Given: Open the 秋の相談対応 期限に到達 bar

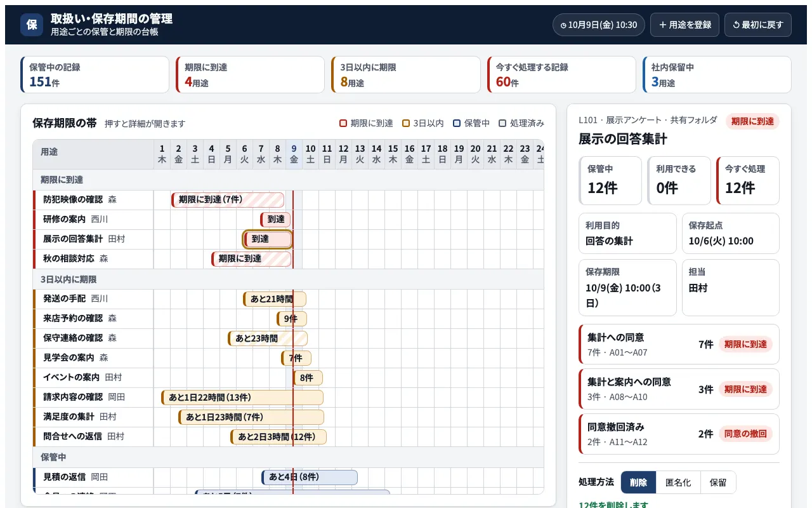Looking at the screenshot, I should click(251, 259).
